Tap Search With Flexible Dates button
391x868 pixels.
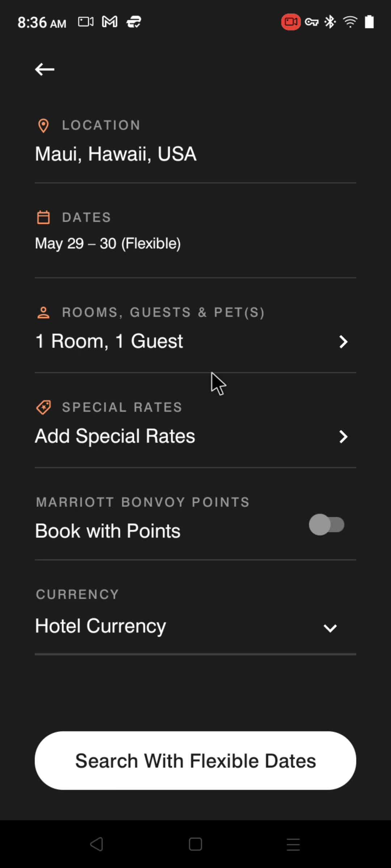195,761
